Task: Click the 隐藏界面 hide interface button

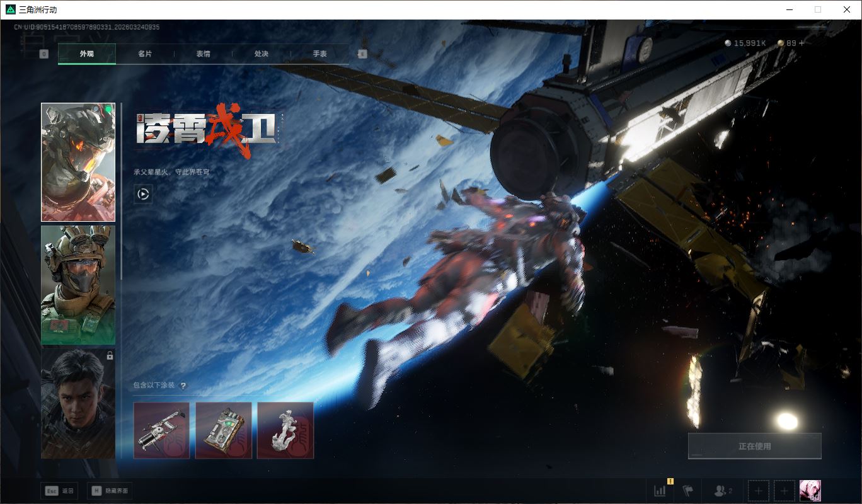Action: (x=110, y=491)
